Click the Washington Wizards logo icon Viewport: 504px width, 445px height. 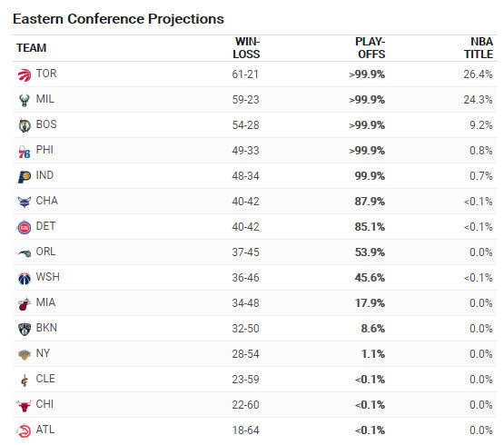(x=25, y=279)
